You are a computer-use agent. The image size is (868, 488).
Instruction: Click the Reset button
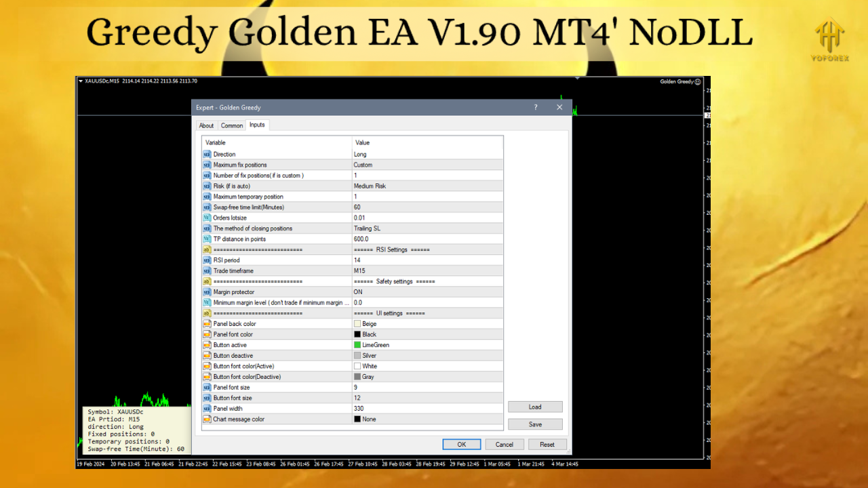click(x=547, y=445)
